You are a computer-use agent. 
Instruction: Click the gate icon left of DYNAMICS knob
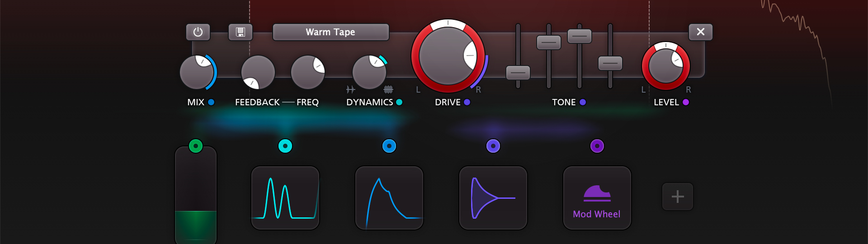coord(350,89)
